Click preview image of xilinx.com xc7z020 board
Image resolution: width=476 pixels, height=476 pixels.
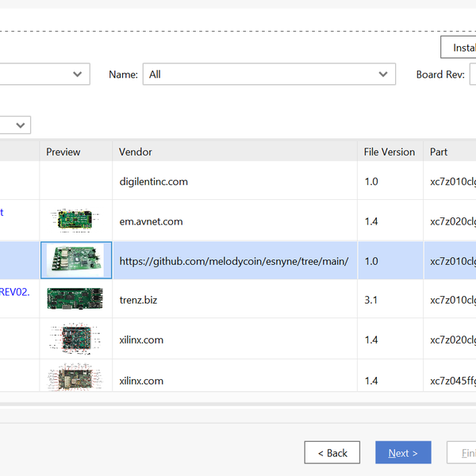coord(75,339)
